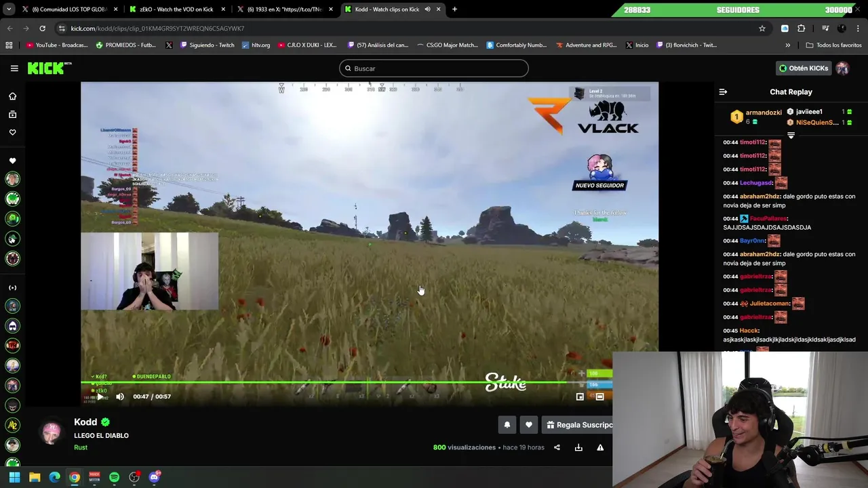Go to Kick home via logo
This screenshot has height=488, width=868.
(x=50, y=68)
